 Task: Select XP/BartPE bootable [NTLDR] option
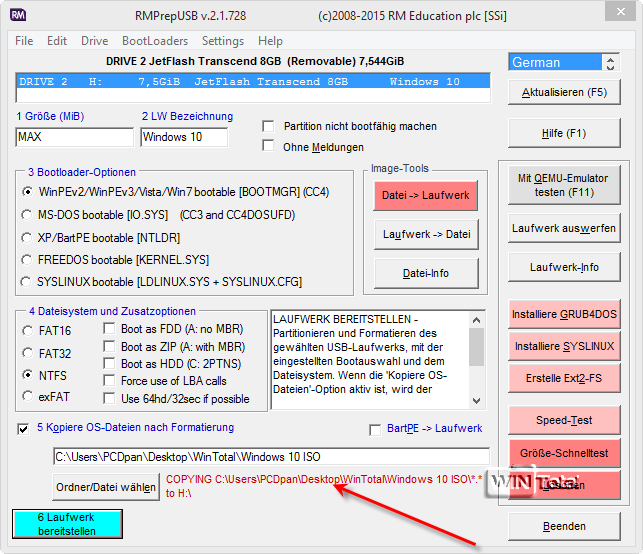(27, 237)
